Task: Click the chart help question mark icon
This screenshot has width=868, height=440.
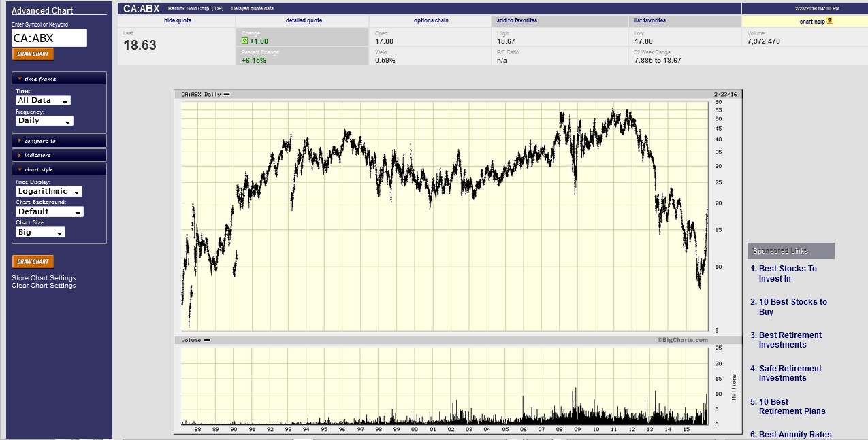Action: 830,21
